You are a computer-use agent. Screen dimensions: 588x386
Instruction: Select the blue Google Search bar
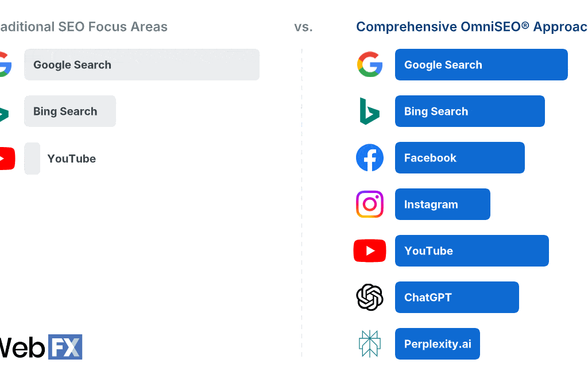(481, 64)
